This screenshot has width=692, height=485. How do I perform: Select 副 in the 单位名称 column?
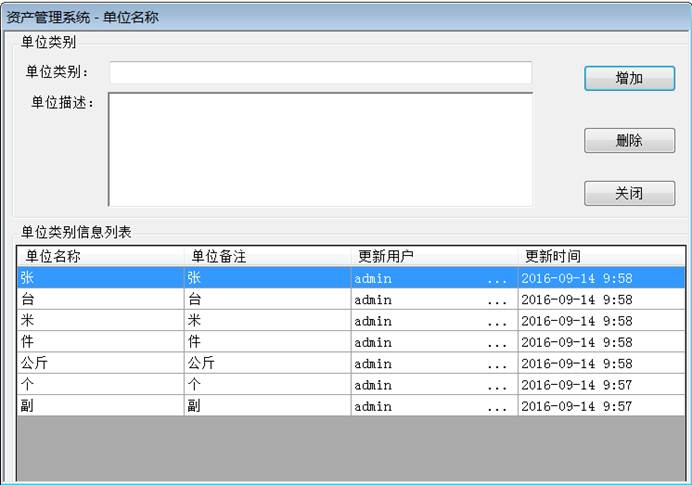coord(101,406)
